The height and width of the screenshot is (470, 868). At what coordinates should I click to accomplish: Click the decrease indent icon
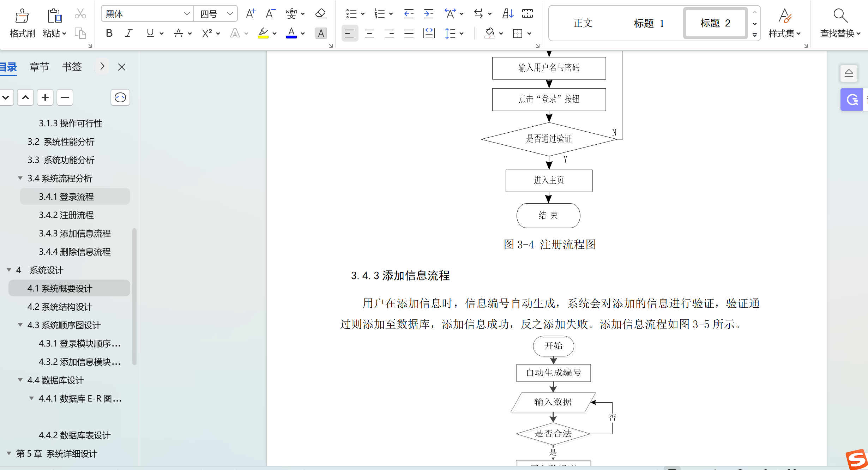tap(409, 14)
